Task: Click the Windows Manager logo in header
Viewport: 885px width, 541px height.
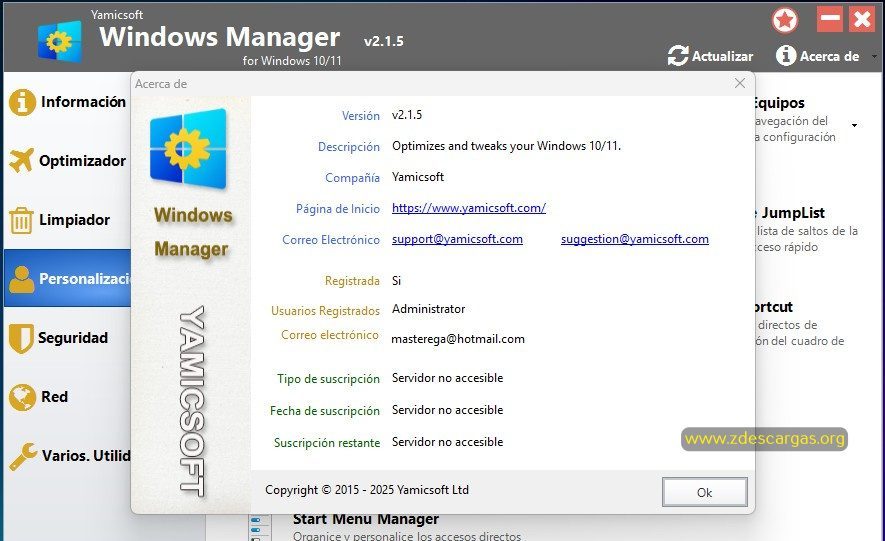Action: (x=60, y=41)
